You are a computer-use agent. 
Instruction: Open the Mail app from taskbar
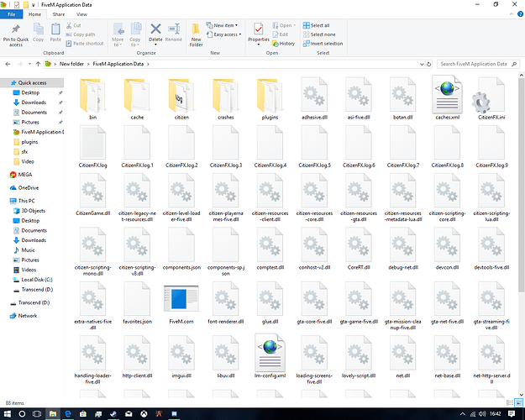tap(129, 414)
